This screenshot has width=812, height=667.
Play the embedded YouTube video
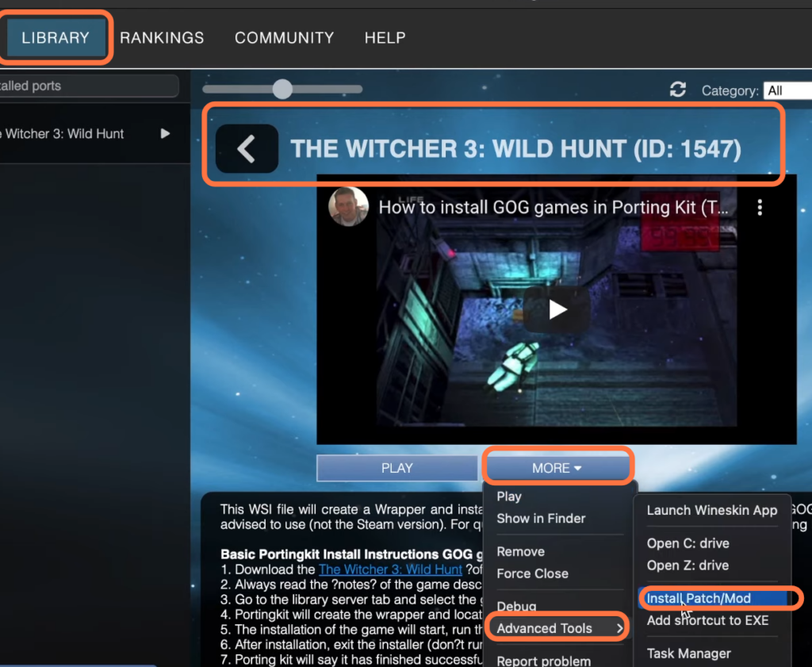pyautogui.click(x=557, y=309)
